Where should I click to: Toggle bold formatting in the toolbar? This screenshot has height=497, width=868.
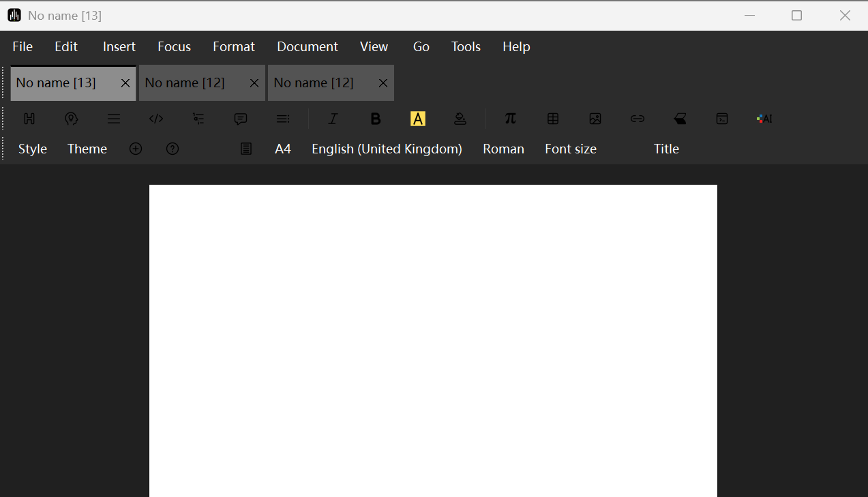[375, 119]
